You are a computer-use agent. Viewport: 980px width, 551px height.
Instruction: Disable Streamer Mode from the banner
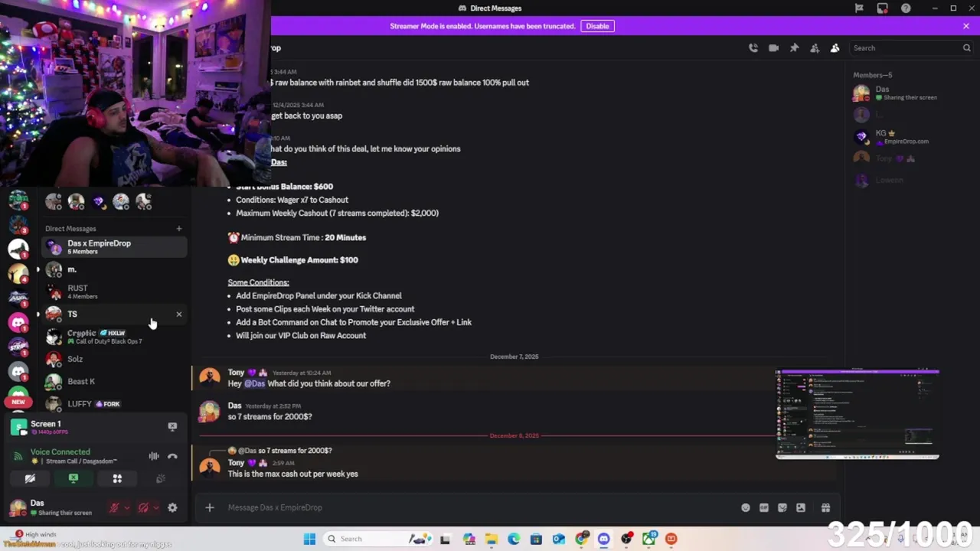click(x=597, y=26)
